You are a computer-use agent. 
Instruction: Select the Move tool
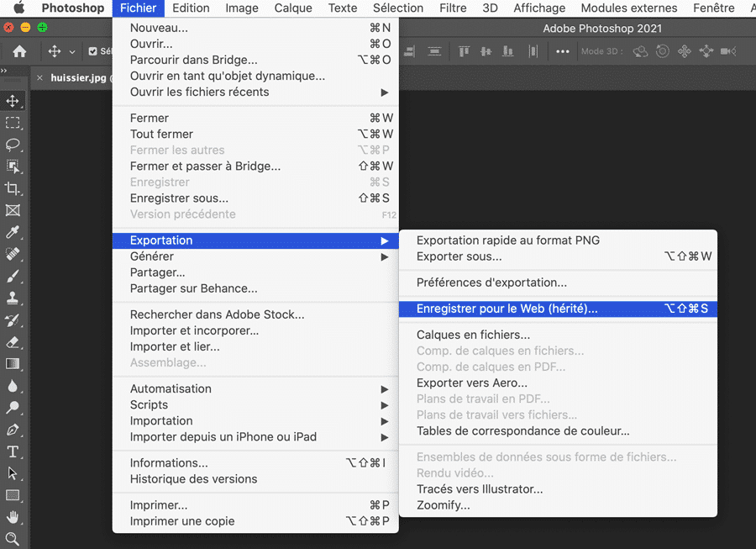(x=12, y=100)
